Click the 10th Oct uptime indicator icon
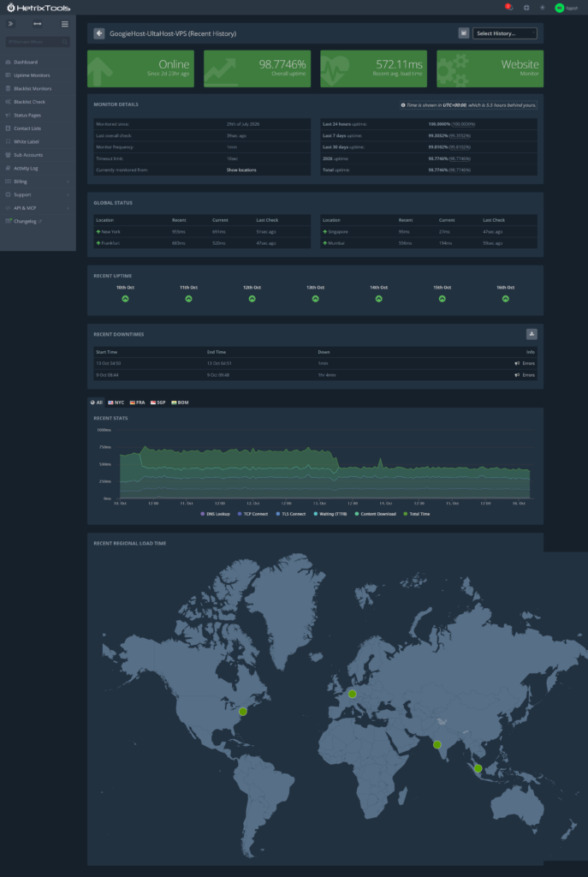Image resolution: width=588 pixels, height=877 pixels. pos(125,299)
